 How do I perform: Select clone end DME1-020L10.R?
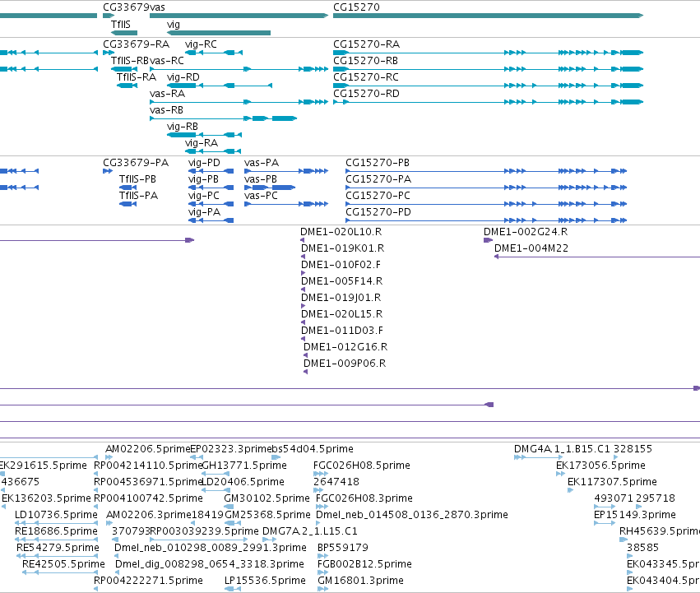(341, 232)
